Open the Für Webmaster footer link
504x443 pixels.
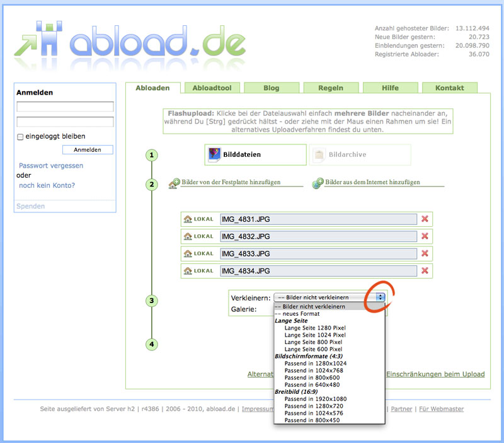pos(442,409)
